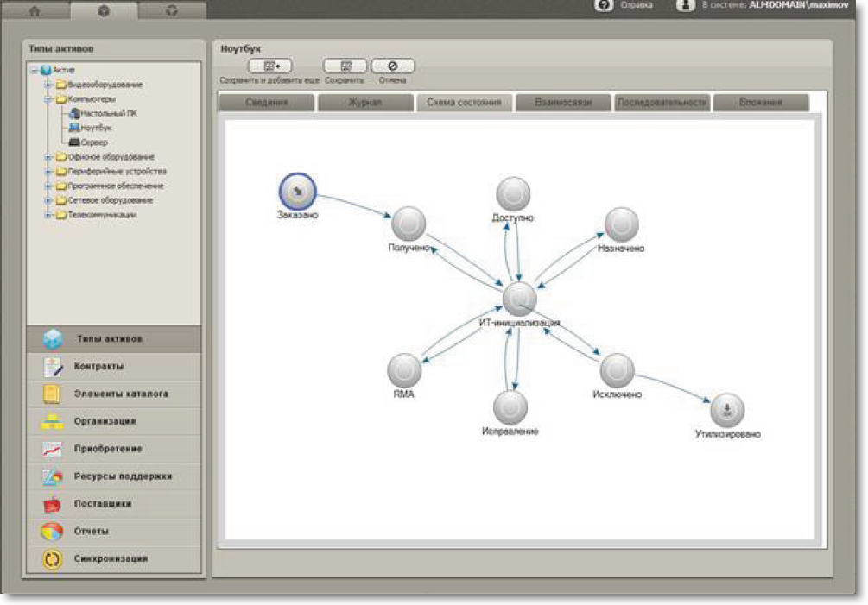
Task: Click the Исправление state node
Action: click(x=510, y=406)
